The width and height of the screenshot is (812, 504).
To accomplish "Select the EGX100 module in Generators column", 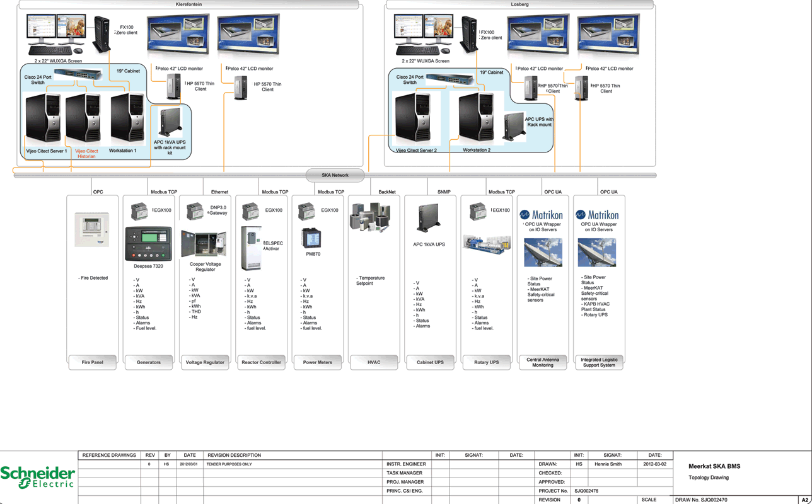I will pos(139,212).
